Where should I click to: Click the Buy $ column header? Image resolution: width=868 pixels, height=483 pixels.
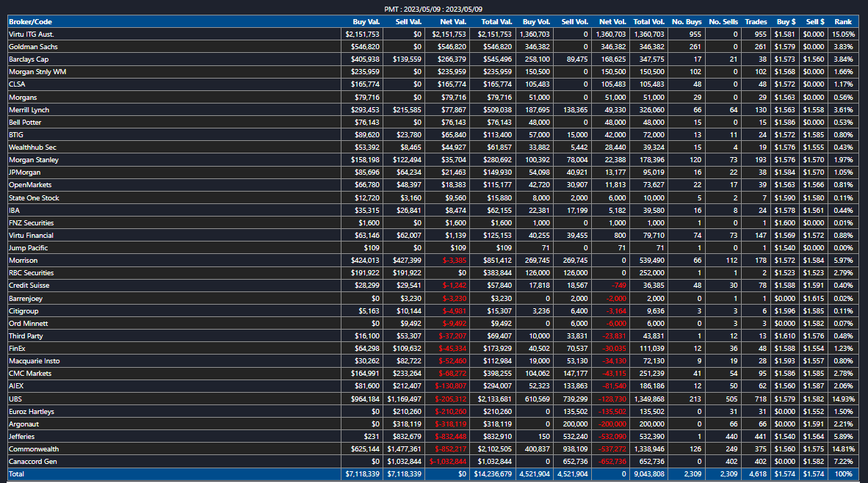point(786,21)
